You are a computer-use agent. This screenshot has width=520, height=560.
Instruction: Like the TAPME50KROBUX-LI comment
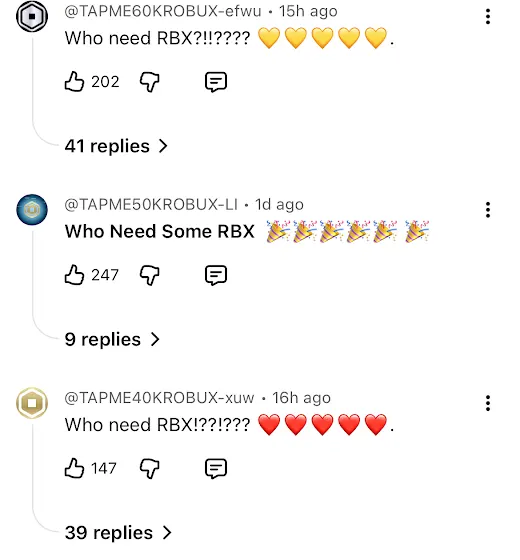click(74, 275)
